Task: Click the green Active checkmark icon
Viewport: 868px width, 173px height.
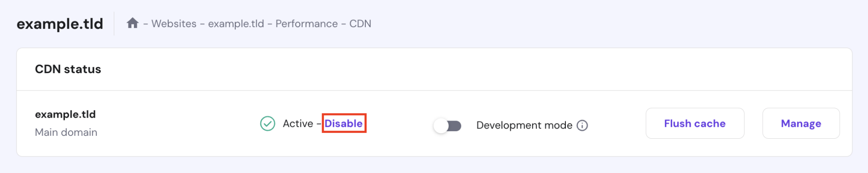Action: pyautogui.click(x=267, y=124)
